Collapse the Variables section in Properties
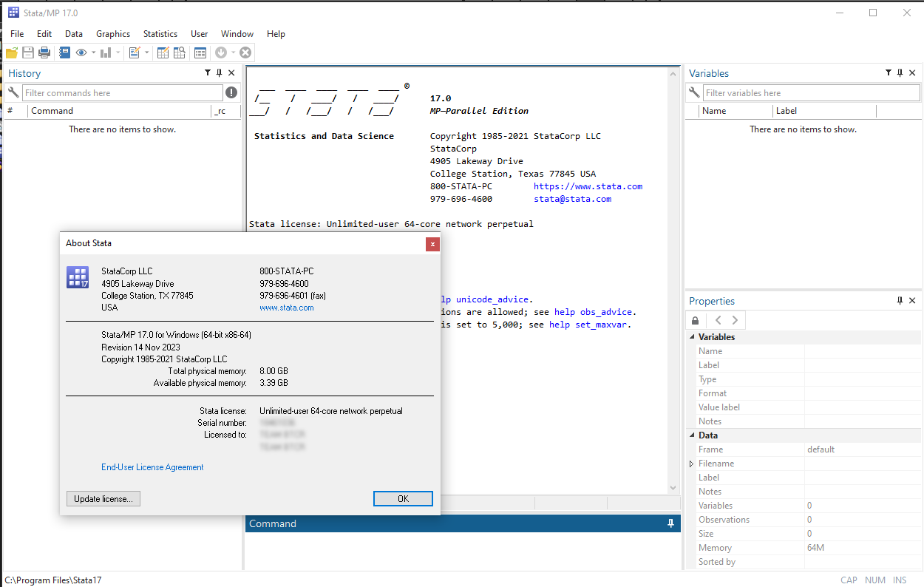Viewport: 924px width, 587px height. pos(693,337)
